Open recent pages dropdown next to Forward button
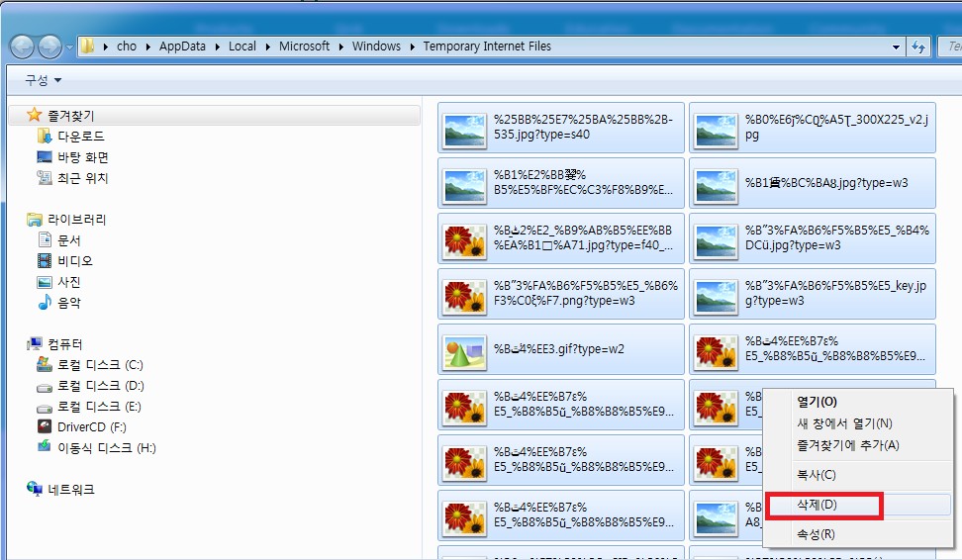The image size is (962, 560). (70, 47)
